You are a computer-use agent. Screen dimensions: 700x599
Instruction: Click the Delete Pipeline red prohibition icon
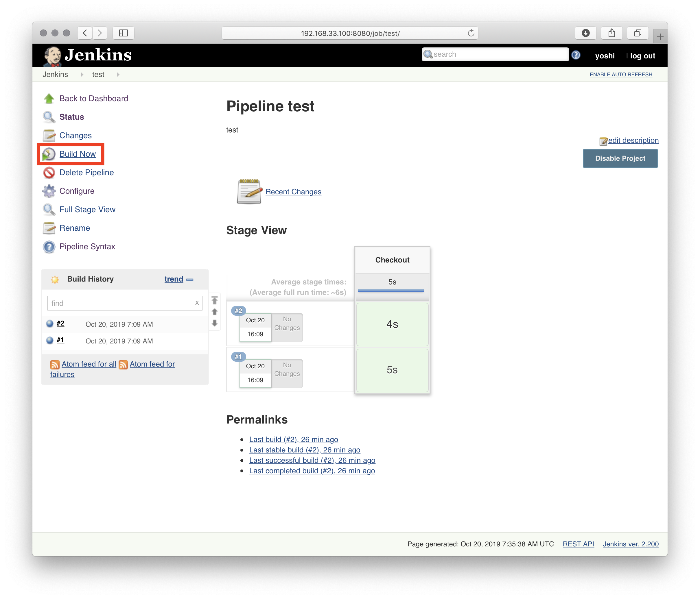49,173
